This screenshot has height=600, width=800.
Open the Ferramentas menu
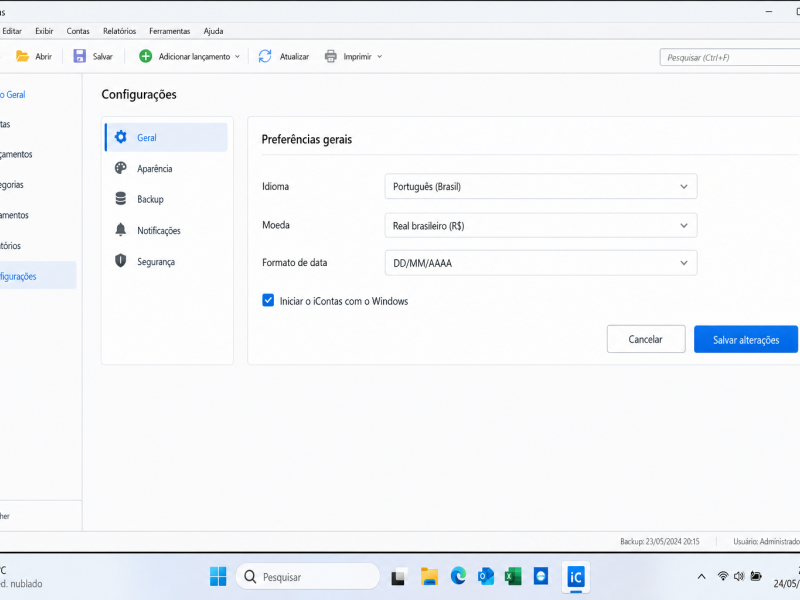coord(169,31)
